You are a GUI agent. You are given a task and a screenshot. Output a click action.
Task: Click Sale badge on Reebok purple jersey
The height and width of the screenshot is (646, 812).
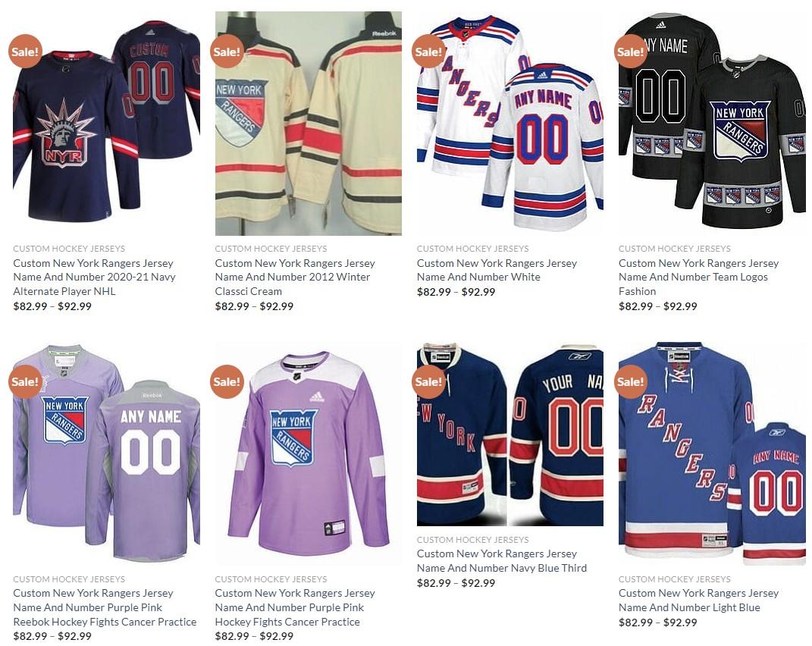point(25,381)
